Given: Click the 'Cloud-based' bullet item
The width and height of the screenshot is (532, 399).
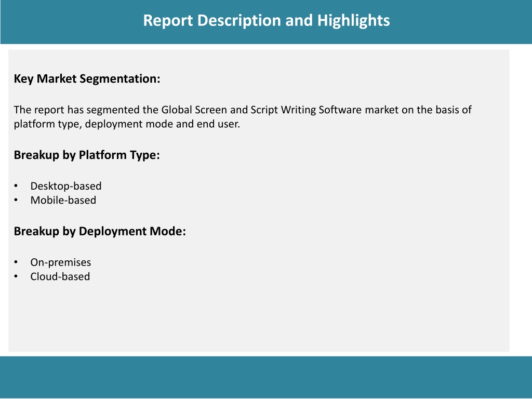Looking at the screenshot, I should (x=60, y=276).
